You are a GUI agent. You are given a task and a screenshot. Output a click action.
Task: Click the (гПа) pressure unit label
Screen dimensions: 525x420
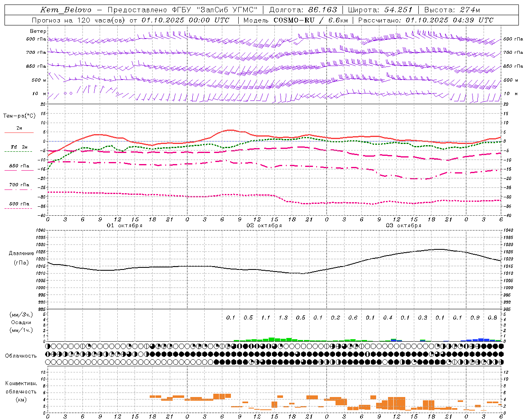(21, 263)
